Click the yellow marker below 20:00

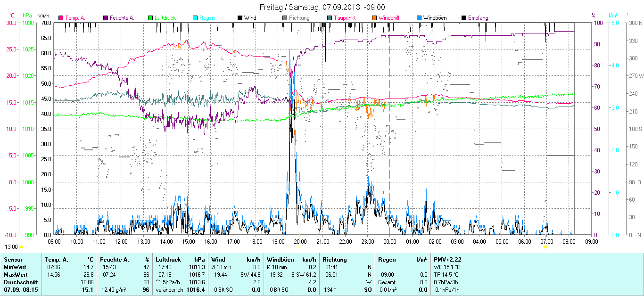tap(300, 247)
